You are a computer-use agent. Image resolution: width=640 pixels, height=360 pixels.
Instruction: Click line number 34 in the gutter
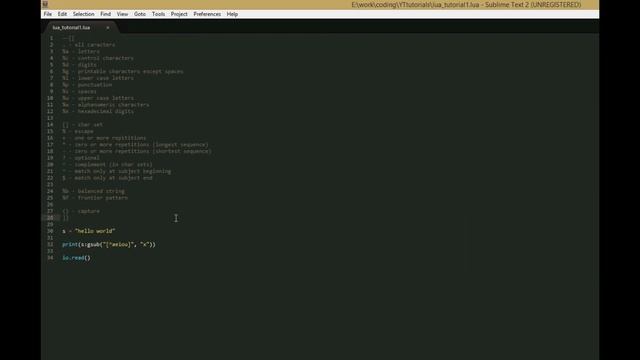[50, 258]
